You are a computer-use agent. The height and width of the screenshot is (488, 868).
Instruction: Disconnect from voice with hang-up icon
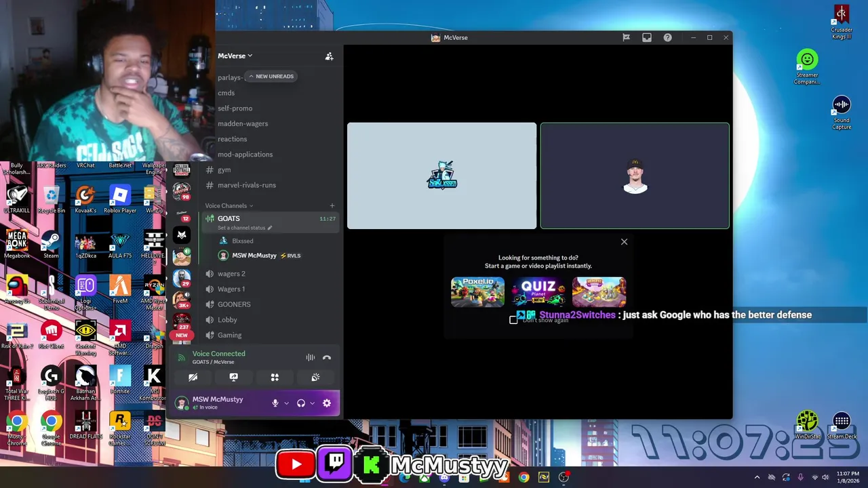coord(327,357)
